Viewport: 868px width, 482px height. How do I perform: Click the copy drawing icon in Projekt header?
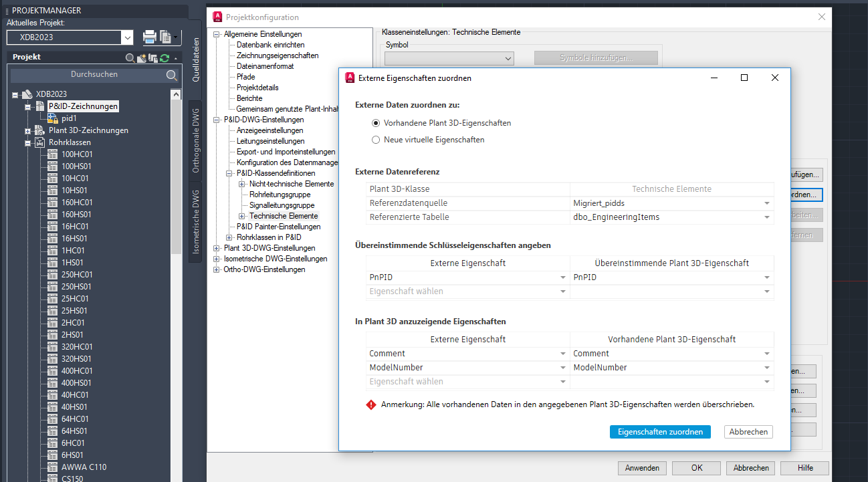point(153,58)
